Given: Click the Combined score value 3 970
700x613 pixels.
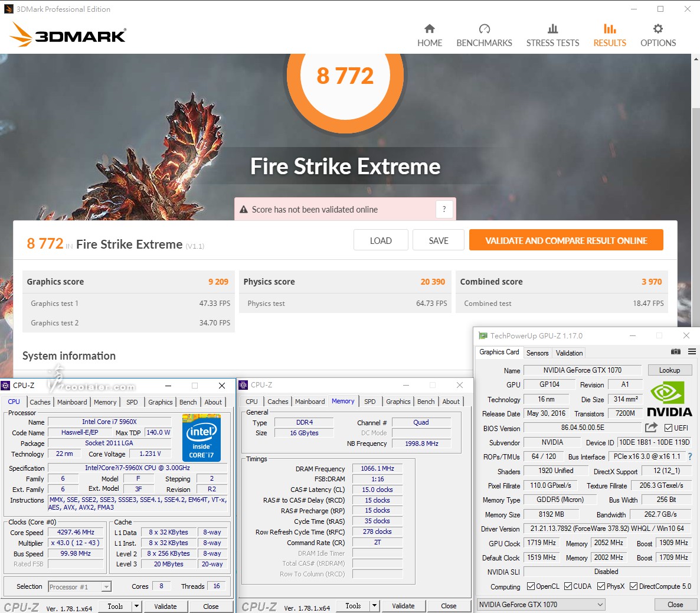Looking at the screenshot, I should pos(652,282).
